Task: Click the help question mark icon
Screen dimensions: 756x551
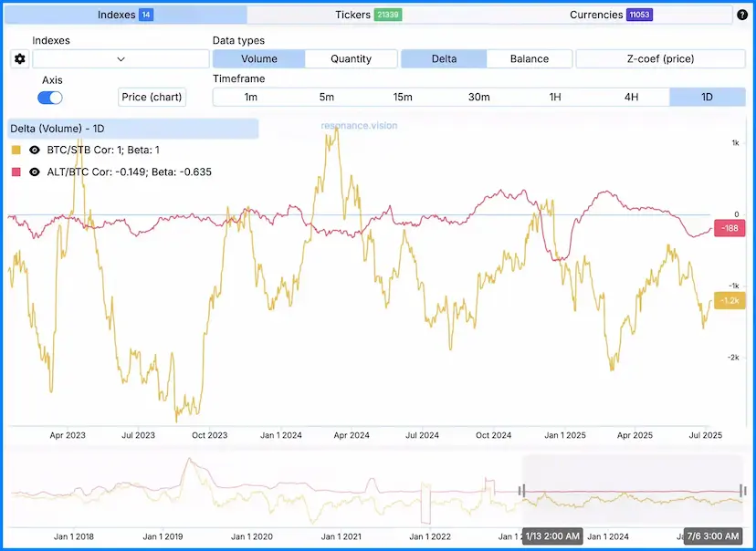Action: pyautogui.click(x=741, y=16)
